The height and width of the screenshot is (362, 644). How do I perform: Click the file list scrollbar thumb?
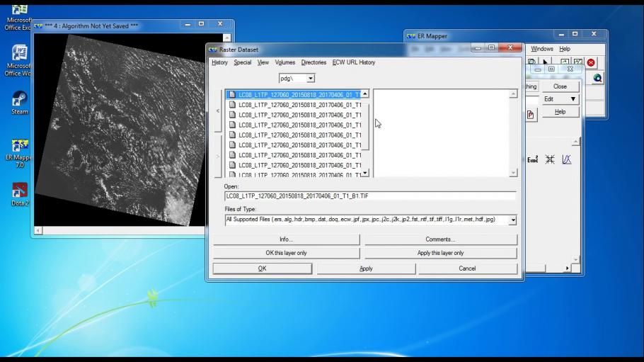pyautogui.click(x=364, y=127)
